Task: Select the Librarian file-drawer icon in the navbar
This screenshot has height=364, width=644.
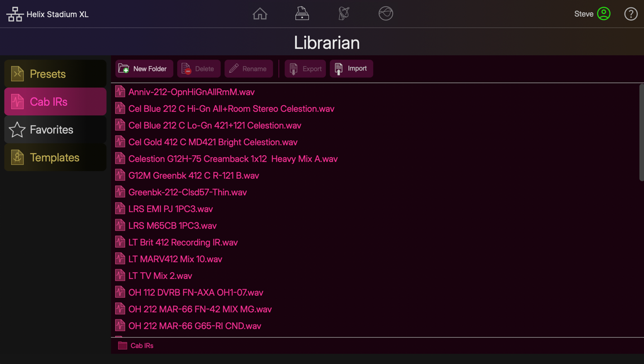Action: point(301,13)
